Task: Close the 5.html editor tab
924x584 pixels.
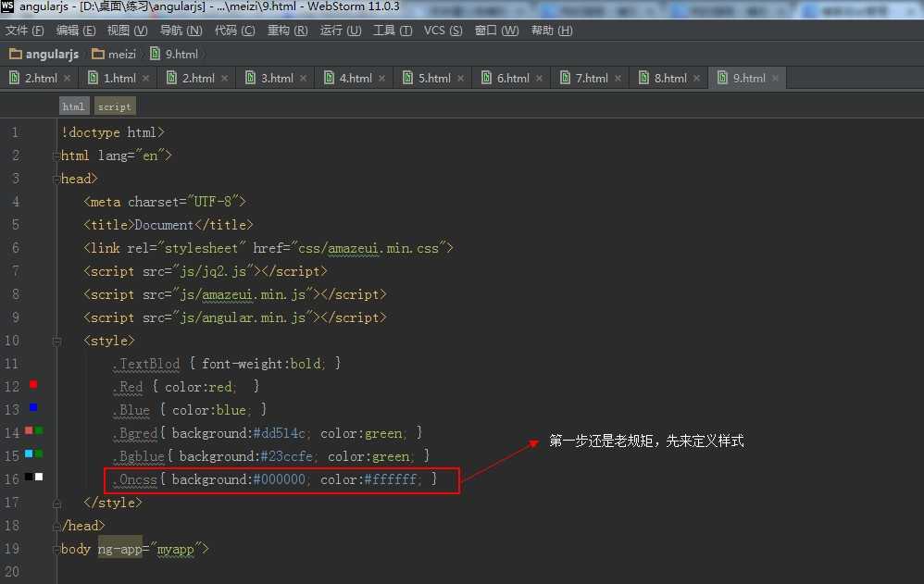Action: 460,79
